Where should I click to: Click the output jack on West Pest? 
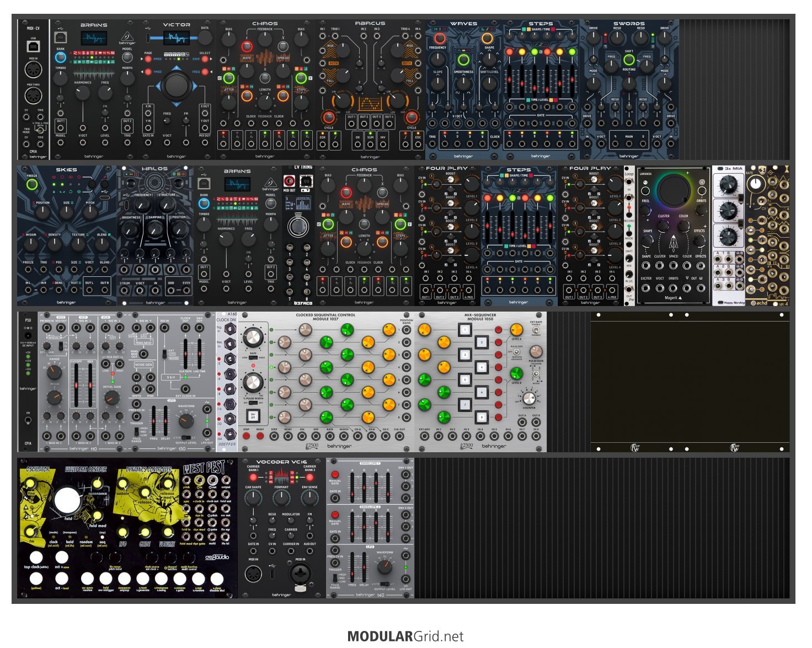point(226,480)
